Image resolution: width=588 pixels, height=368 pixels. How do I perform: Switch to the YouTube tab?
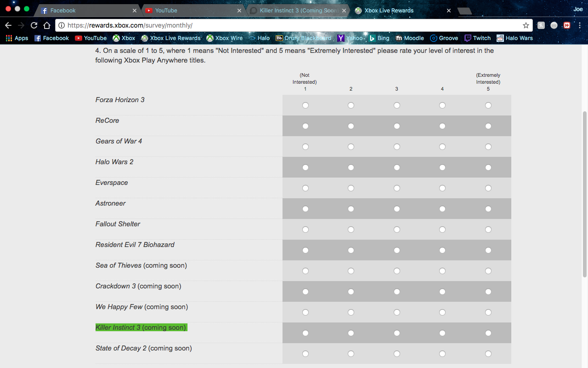coord(193,10)
